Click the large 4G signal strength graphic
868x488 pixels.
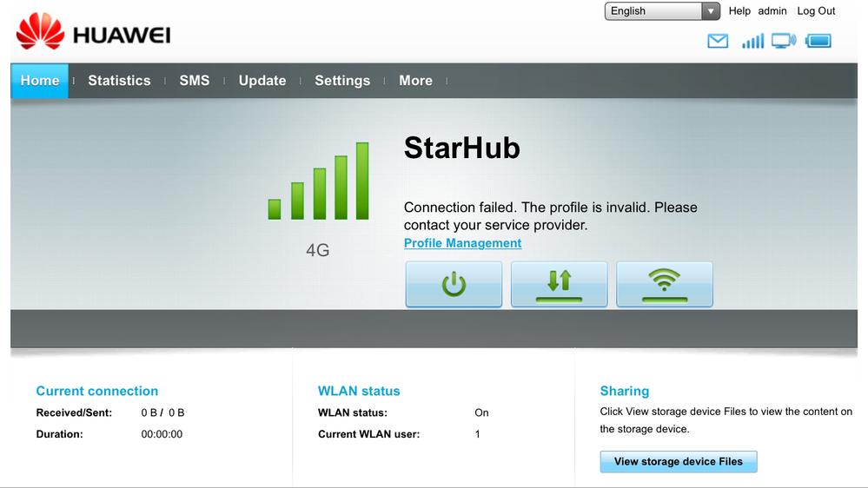tap(318, 182)
